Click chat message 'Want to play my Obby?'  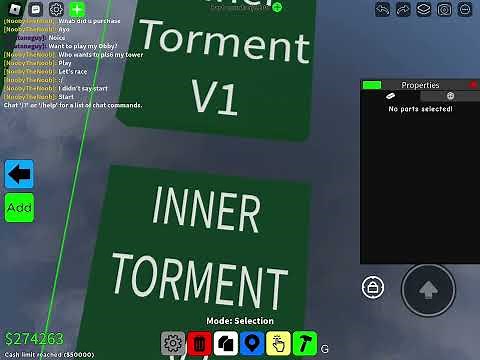(83, 46)
